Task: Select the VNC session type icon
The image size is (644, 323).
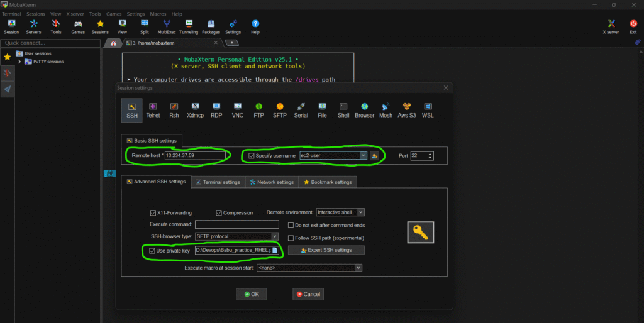Action: 238,110
